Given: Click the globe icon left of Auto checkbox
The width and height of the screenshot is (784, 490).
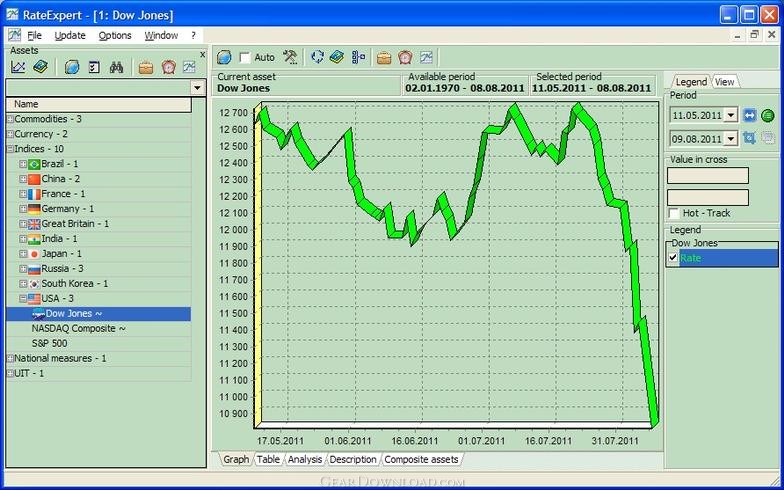Looking at the screenshot, I should coord(224,57).
